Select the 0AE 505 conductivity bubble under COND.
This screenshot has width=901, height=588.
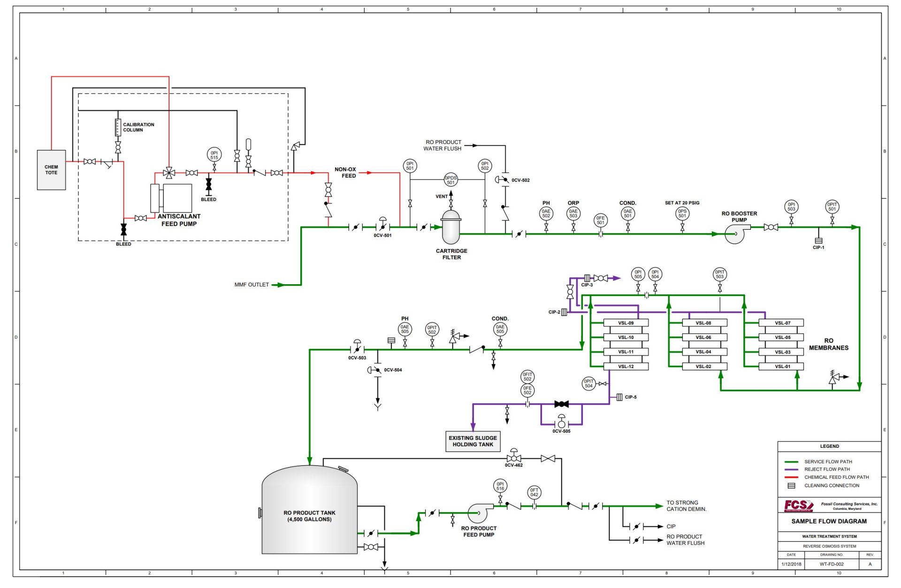pos(500,329)
